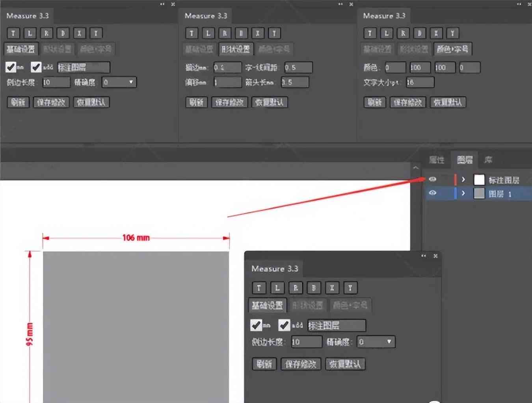Click the X button in the top-left Measure panel
Viewport: 532px width, 403px height.
click(79, 33)
